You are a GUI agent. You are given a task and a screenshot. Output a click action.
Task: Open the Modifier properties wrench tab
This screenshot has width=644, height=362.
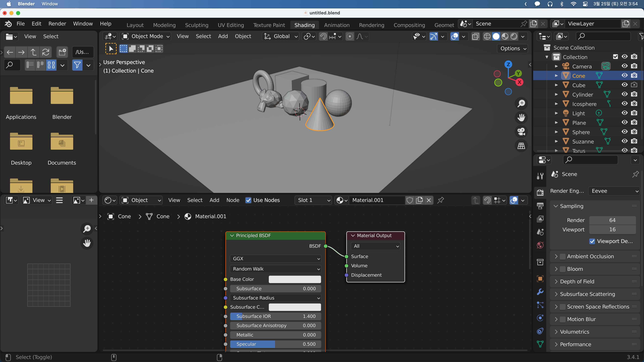point(540,292)
